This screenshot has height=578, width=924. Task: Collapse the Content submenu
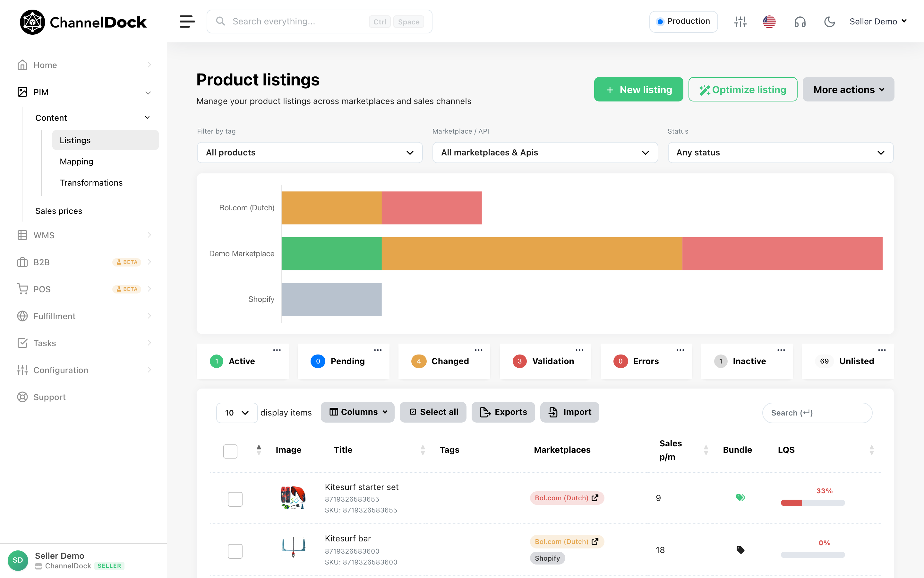pyautogui.click(x=93, y=118)
